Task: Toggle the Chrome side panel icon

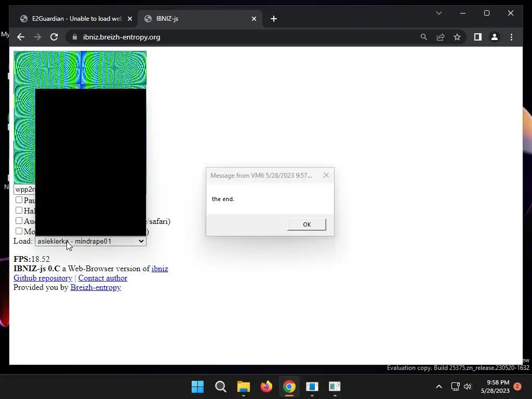Action: [478, 37]
